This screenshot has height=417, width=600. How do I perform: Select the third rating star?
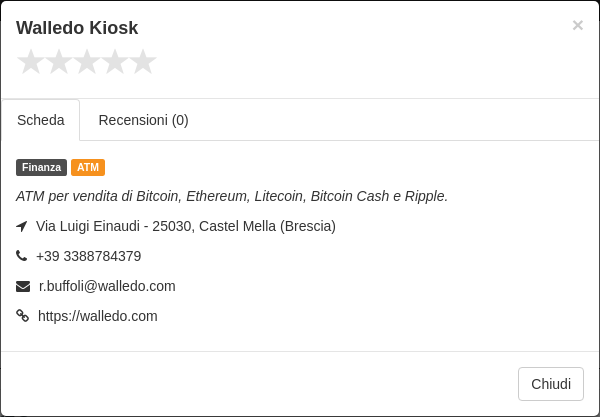87,62
